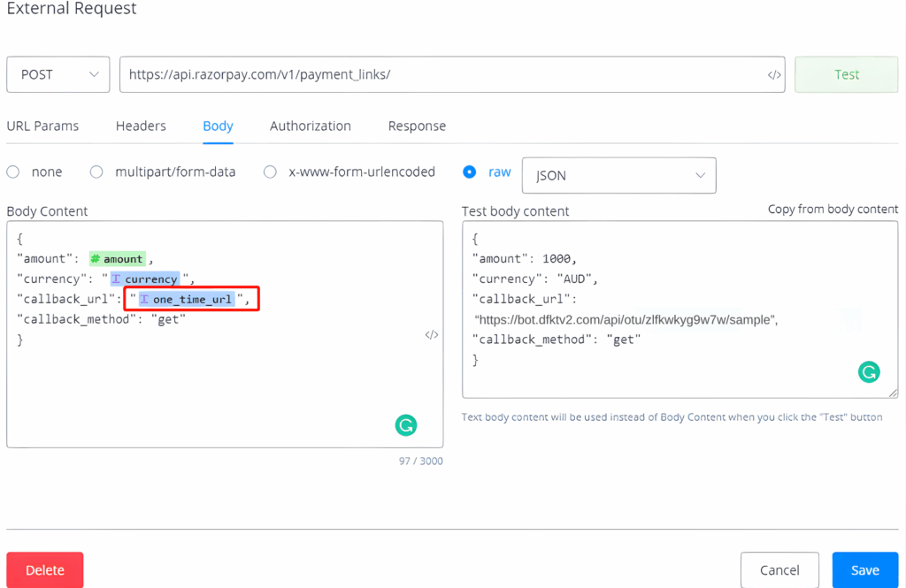
Task: Select the currency variable chip
Action: click(x=145, y=279)
